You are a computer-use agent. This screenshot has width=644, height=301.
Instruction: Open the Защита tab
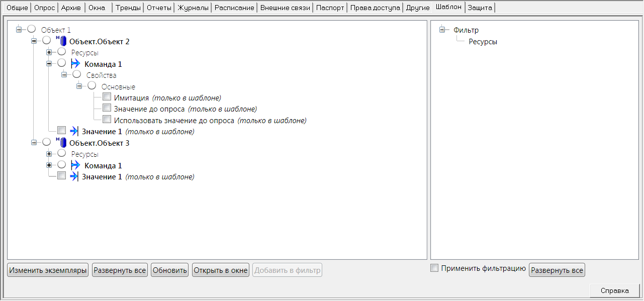[480, 8]
